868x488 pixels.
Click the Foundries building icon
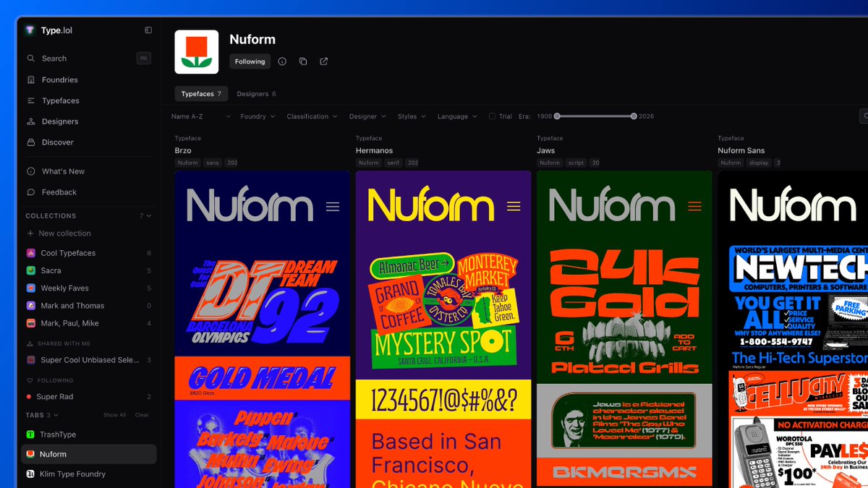(x=30, y=80)
